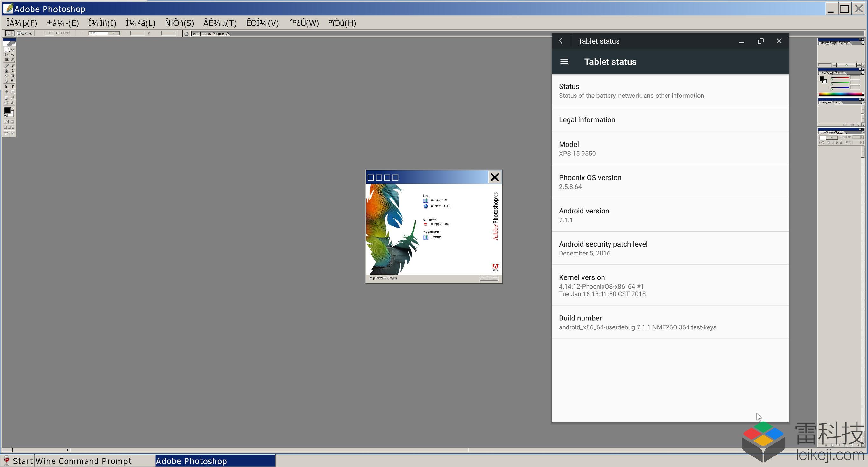Click the rainbow color spectrum ramp
The image size is (868, 467).
pos(841,94)
